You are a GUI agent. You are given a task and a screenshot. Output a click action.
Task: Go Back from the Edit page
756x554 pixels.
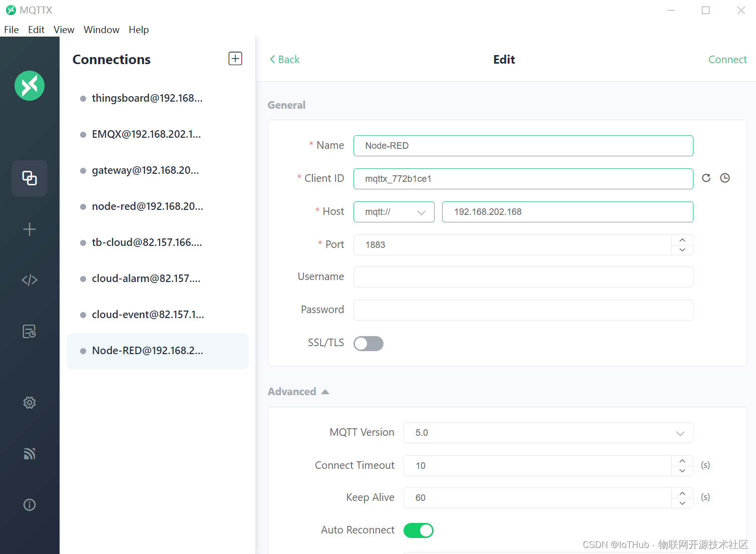click(284, 60)
